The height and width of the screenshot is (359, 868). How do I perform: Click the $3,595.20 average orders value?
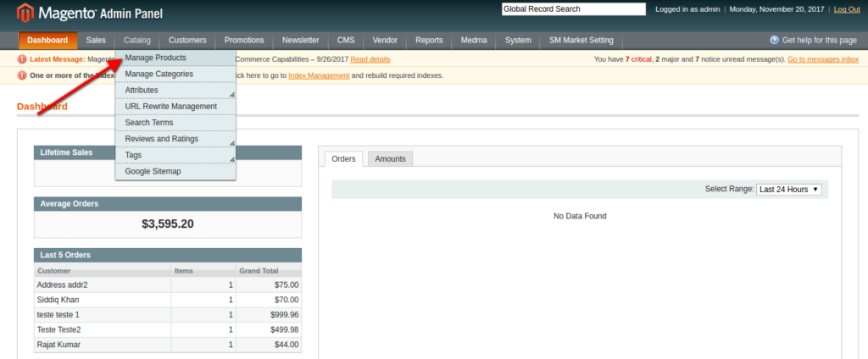[168, 224]
